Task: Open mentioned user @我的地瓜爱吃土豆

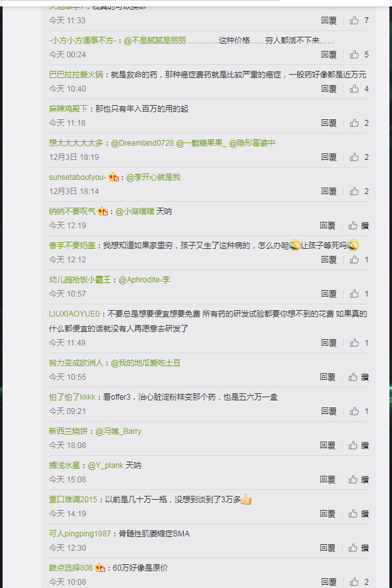Action: [x=146, y=363]
